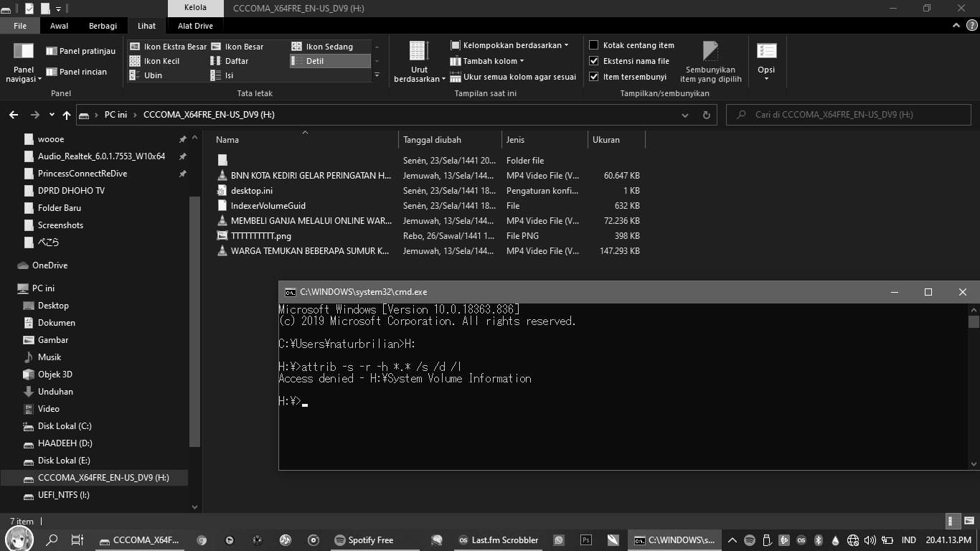Image resolution: width=980 pixels, height=551 pixels.
Task: Click the Refresh icon in address bar
Action: pyautogui.click(x=706, y=115)
